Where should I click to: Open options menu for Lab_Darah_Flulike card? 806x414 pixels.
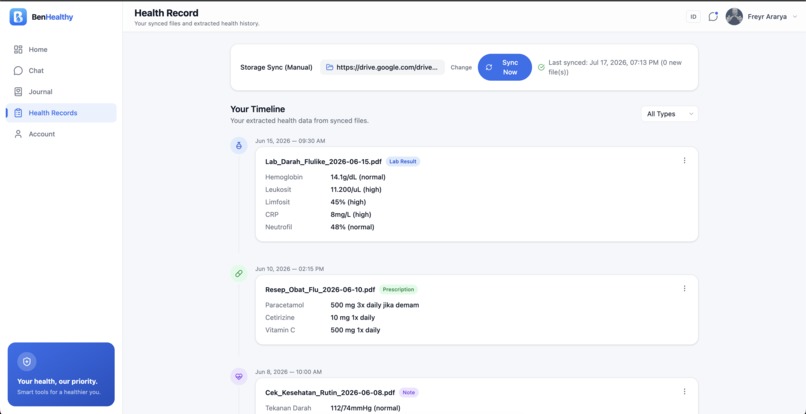click(684, 160)
